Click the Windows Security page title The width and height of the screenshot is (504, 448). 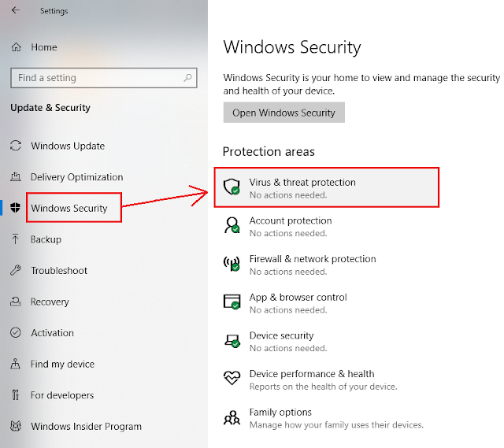click(292, 47)
